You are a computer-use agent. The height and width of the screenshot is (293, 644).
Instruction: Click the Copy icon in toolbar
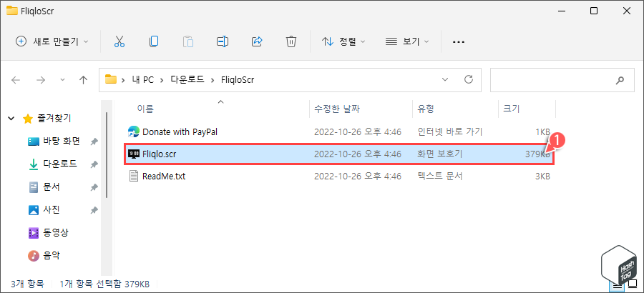pyautogui.click(x=154, y=41)
